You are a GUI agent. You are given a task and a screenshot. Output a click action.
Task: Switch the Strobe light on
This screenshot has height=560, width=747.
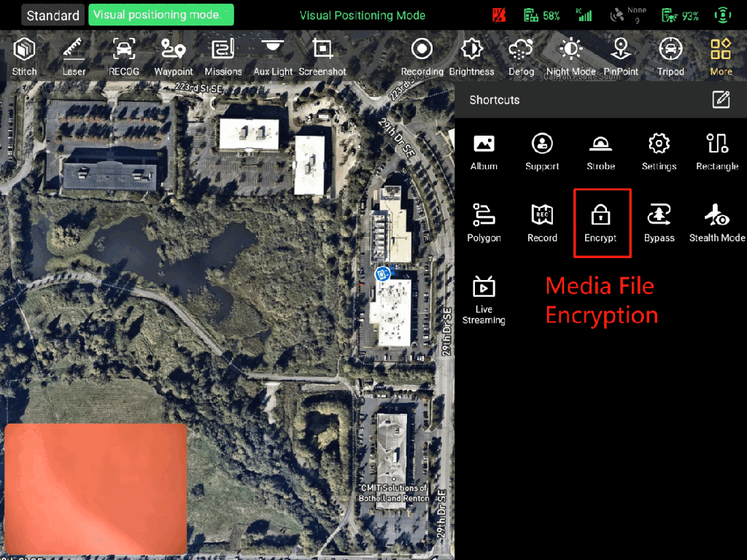[x=600, y=152]
